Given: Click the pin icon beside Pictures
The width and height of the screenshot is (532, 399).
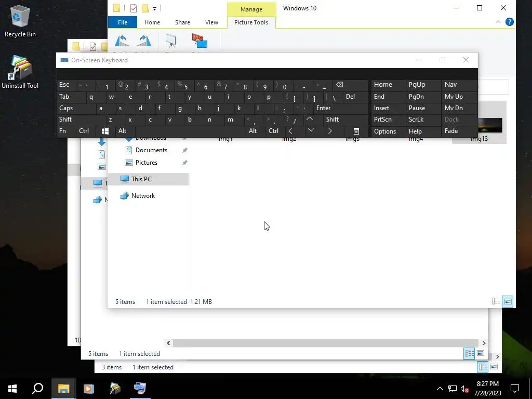Looking at the screenshot, I should pyautogui.click(x=184, y=163).
